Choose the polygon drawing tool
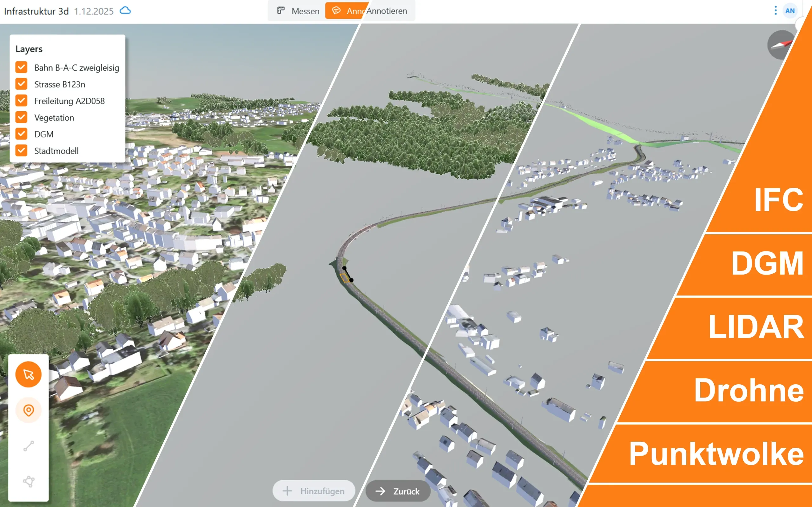Screen dimensions: 812x507 pos(29,482)
